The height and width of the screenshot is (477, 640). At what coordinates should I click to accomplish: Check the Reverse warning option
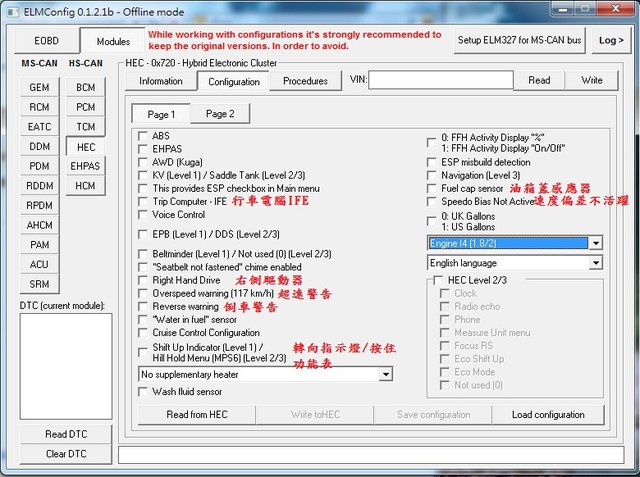pyautogui.click(x=143, y=306)
